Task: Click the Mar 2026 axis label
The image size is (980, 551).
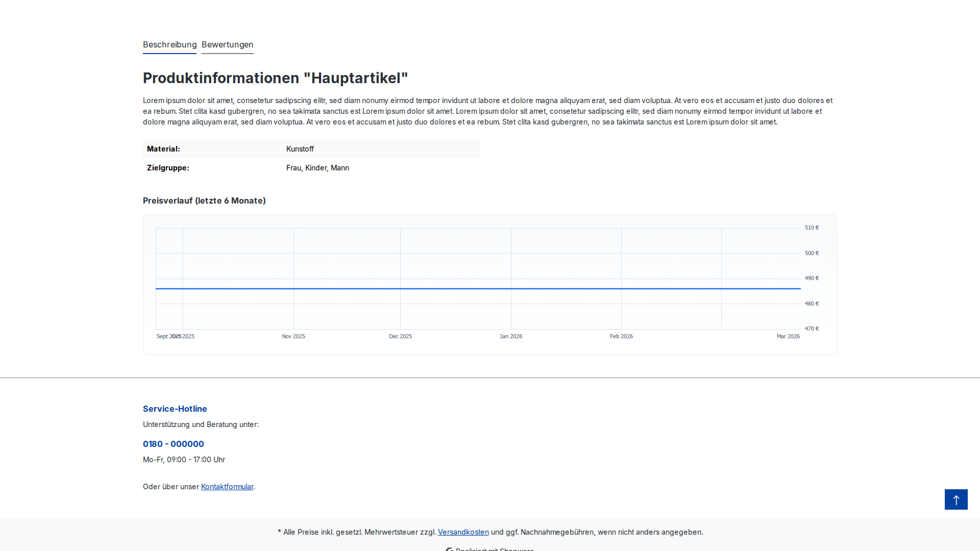Action: pyautogui.click(x=788, y=336)
